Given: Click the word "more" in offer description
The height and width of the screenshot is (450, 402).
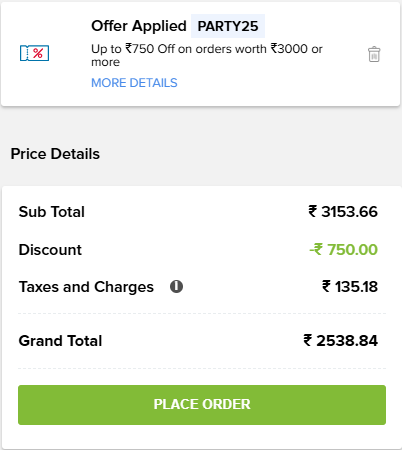Looking at the screenshot, I should pyautogui.click(x=106, y=62).
